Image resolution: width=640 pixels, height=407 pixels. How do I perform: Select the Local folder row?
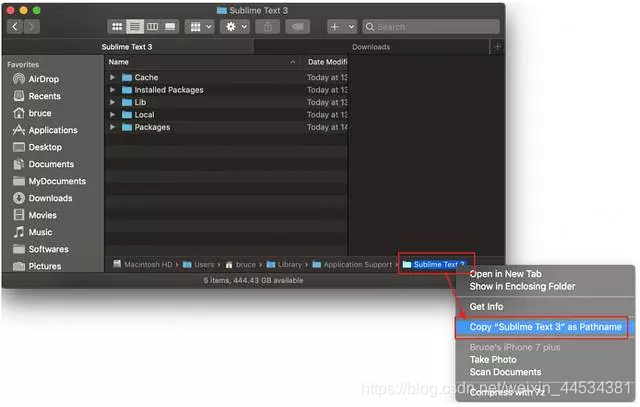click(x=227, y=115)
